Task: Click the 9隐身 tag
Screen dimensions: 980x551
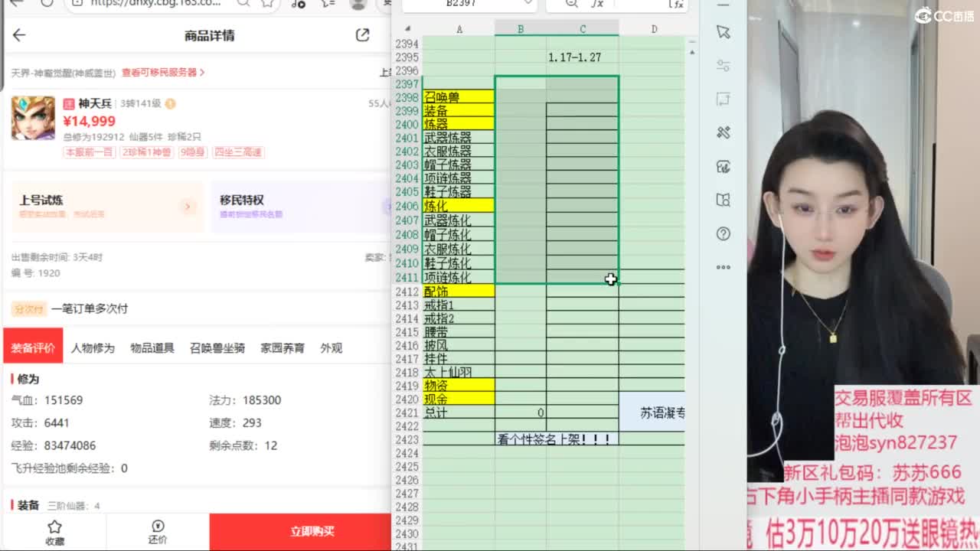Action: click(x=193, y=152)
